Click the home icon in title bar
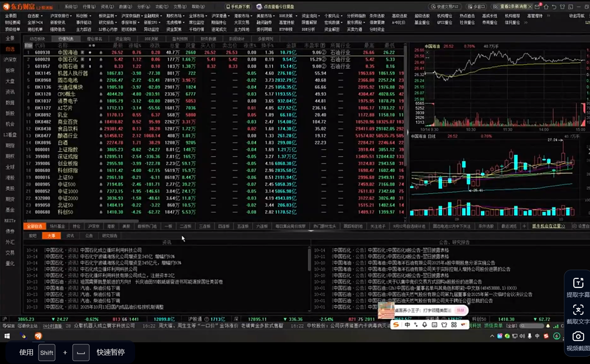590x364 pixels. point(546,7)
